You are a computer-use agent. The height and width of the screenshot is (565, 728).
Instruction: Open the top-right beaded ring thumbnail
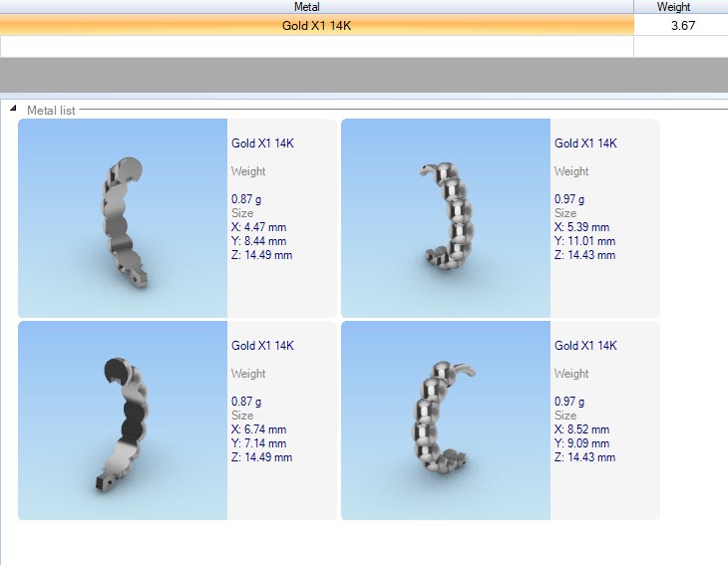coord(446,218)
